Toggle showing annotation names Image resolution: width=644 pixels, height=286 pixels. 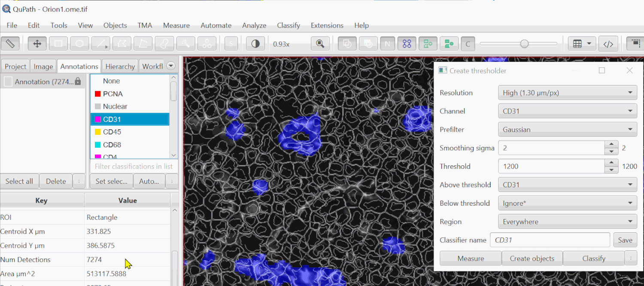[x=387, y=44]
